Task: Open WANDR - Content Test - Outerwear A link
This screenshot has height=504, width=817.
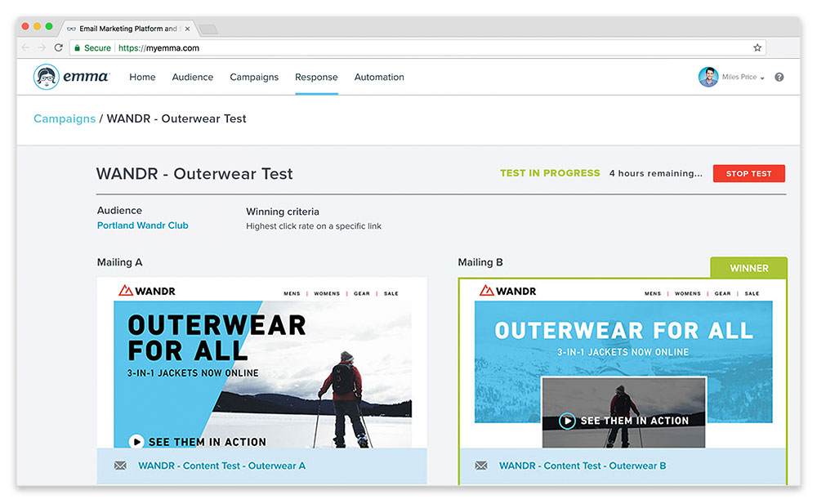Action: [222, 466]
